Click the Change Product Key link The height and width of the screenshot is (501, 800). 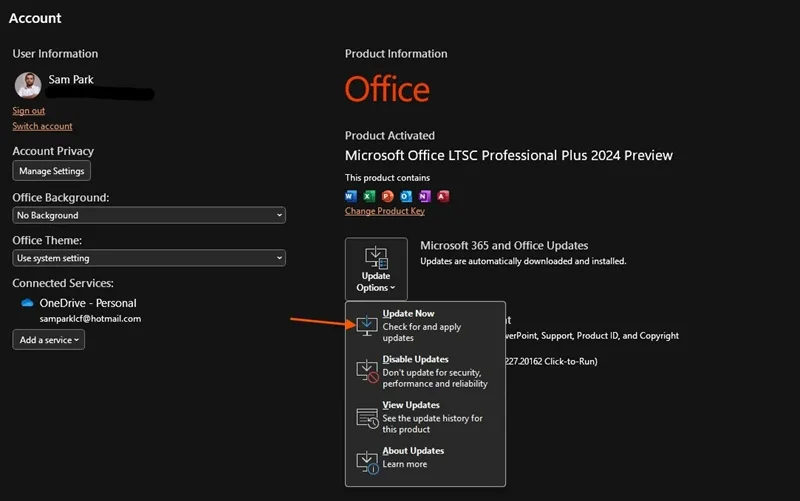385,211
